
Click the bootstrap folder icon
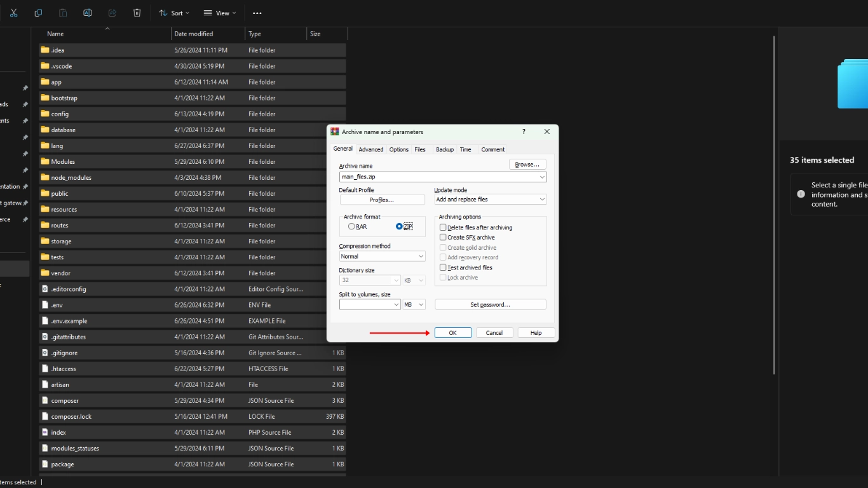click(44, 97)
